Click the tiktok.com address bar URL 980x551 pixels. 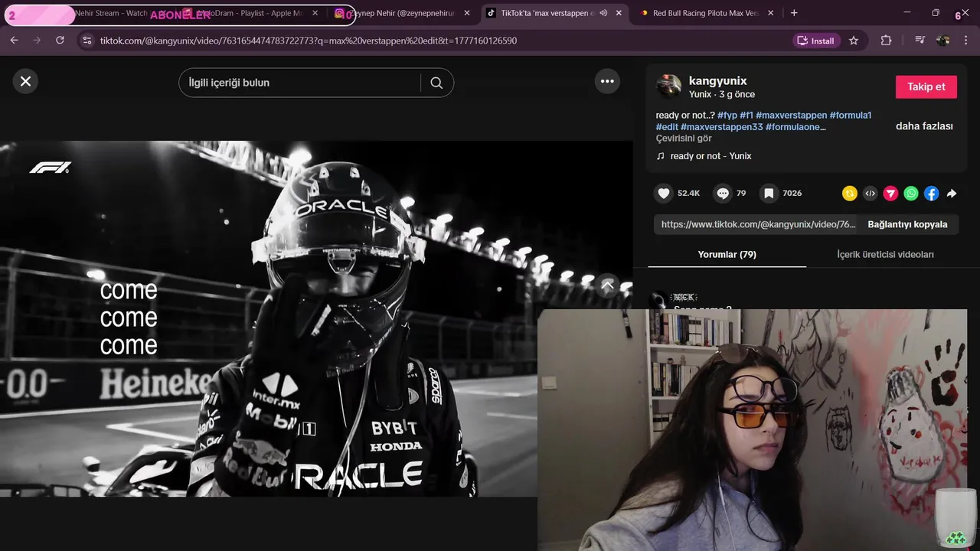coord(309,41)
